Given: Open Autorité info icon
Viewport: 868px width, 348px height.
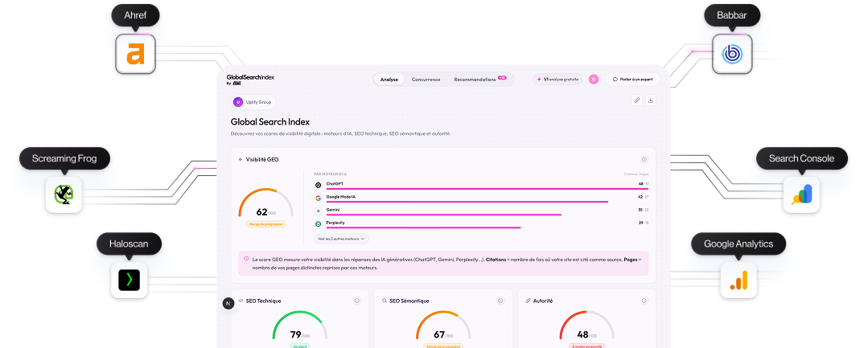Looking at the screenshot, I should [x=644, y=301].
